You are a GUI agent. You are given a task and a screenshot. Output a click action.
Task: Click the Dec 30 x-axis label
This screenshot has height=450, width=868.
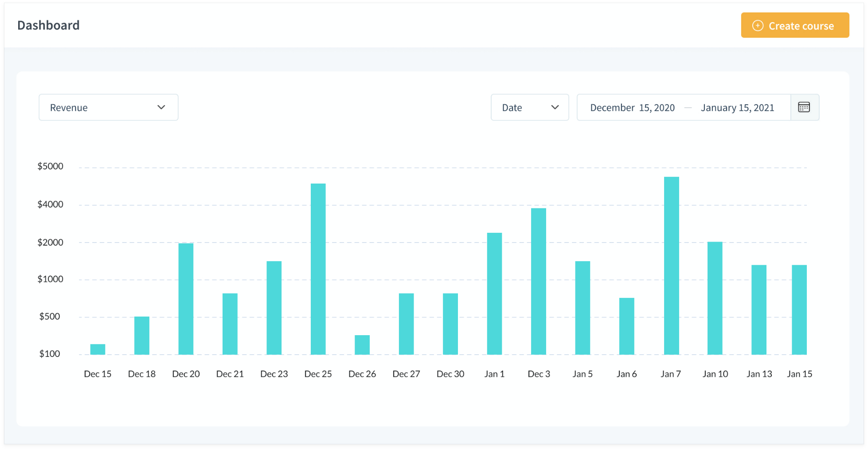click(x=450, y=374)
